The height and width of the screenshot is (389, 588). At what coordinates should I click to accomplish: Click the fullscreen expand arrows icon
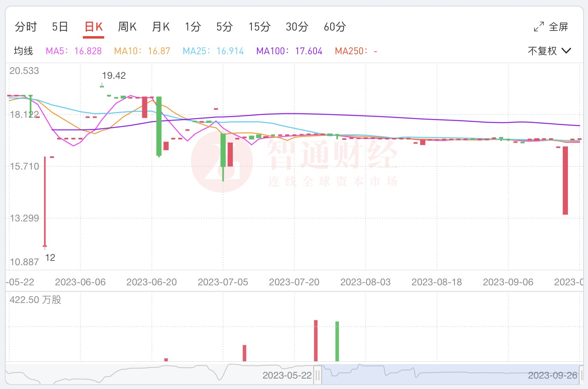(539, 27)
